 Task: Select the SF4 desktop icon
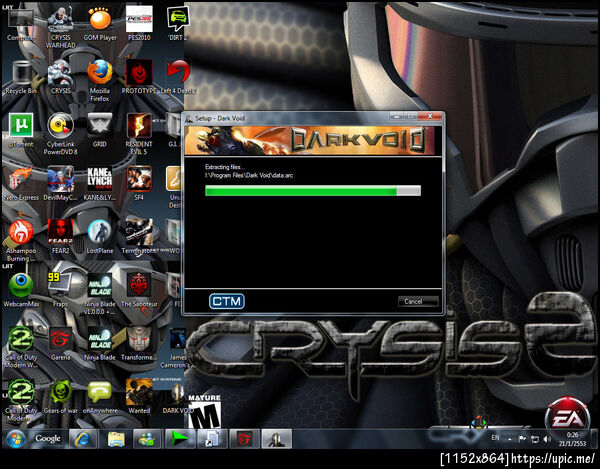point(139,184)
